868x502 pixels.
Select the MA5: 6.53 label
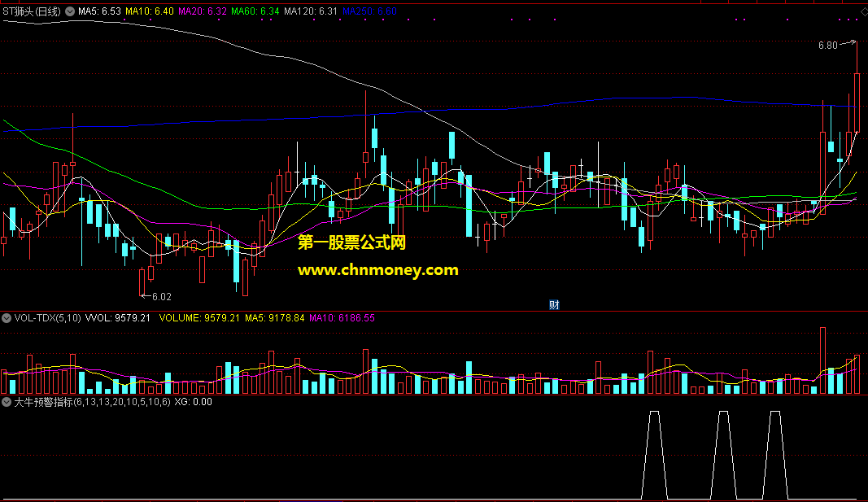[x=99, y=11]
